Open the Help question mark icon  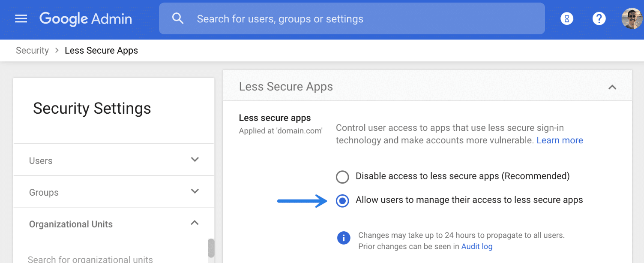(x=599, y=18)
